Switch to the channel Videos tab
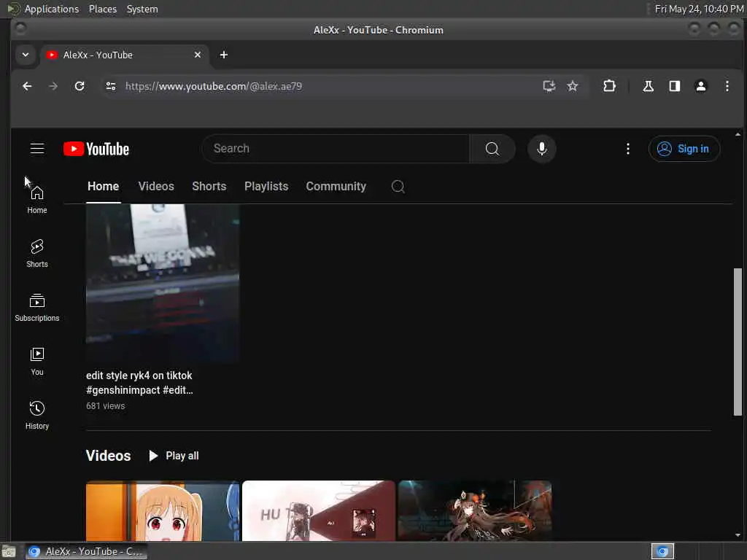 (x=156, y=186)
